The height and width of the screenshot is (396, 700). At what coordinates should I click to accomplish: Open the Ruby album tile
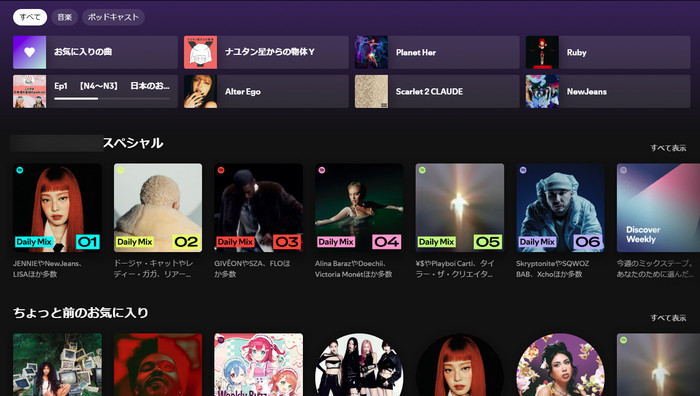(x=608, y=52)
